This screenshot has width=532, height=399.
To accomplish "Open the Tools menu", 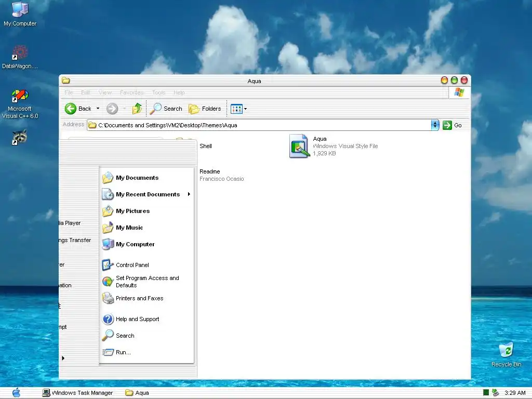I will [x=158, y=92].
